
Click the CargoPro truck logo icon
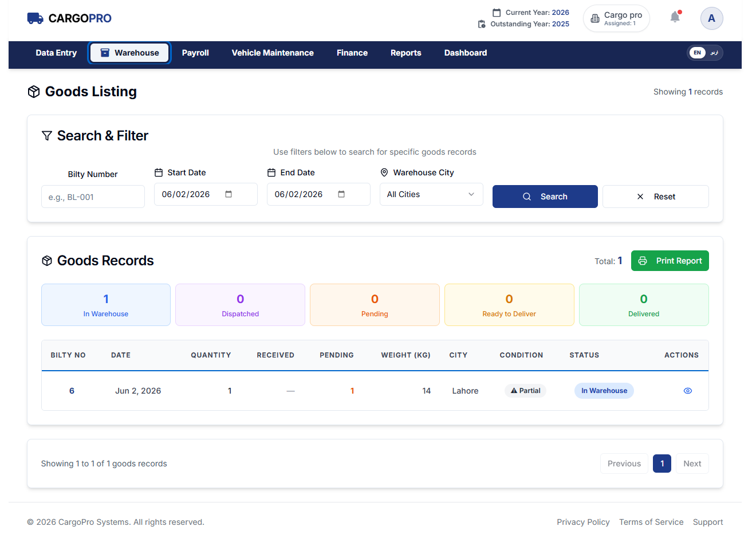(35, 18)
